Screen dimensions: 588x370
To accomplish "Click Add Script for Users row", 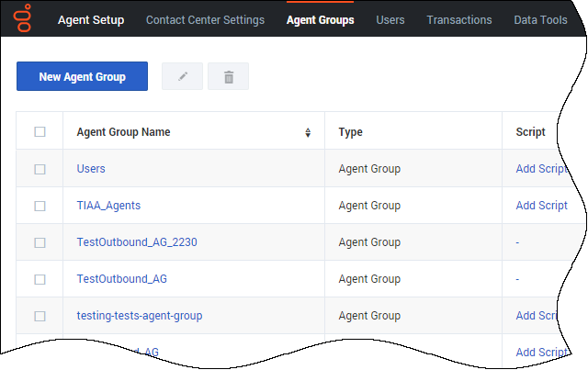I will click(x=541, y=169).
